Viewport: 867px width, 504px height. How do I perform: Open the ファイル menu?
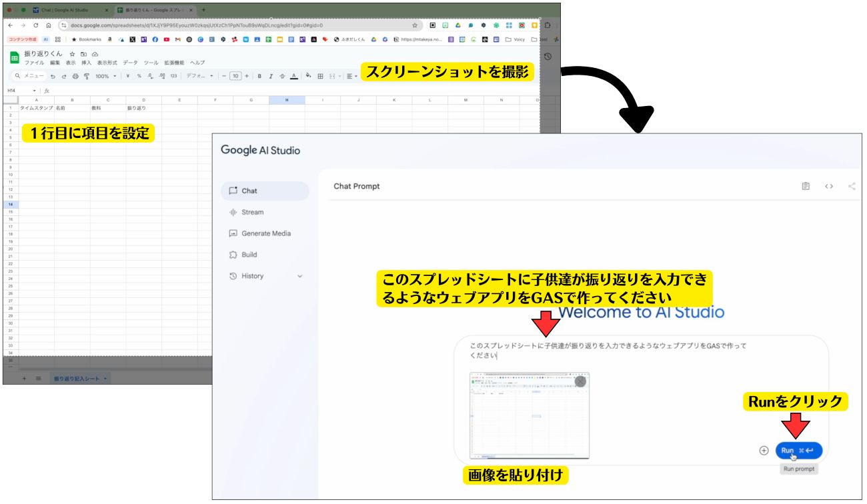34,63
